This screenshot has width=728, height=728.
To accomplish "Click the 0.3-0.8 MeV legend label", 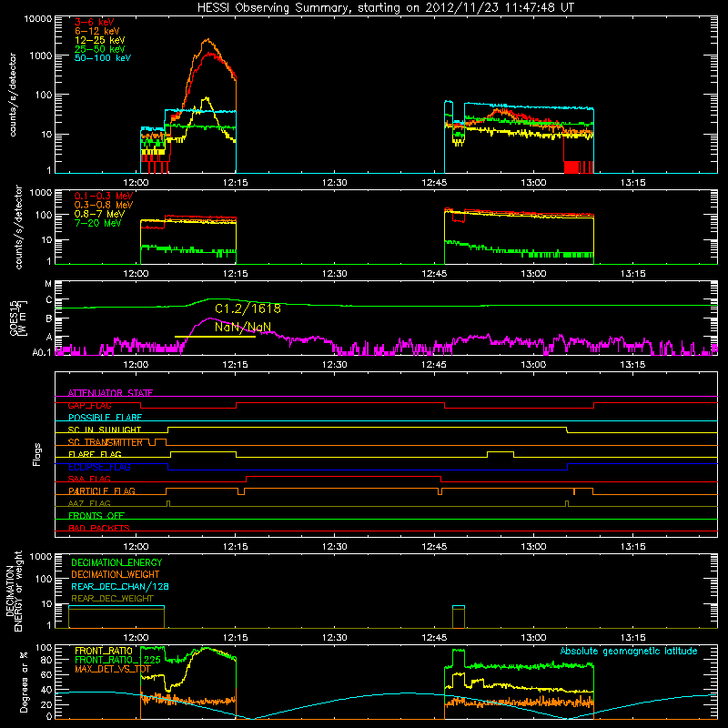I will pos(104,205).
